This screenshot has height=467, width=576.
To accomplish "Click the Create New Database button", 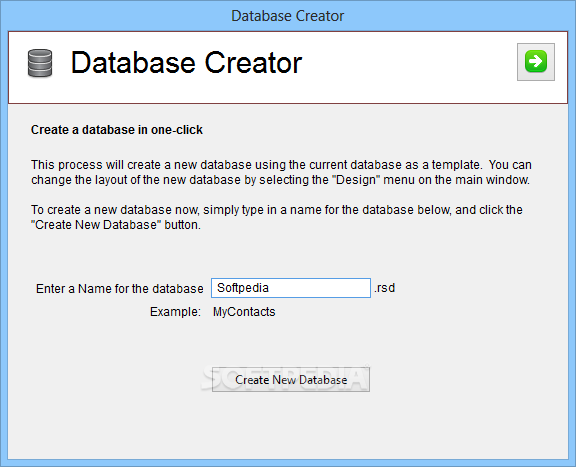I will (x=291, y=380).
